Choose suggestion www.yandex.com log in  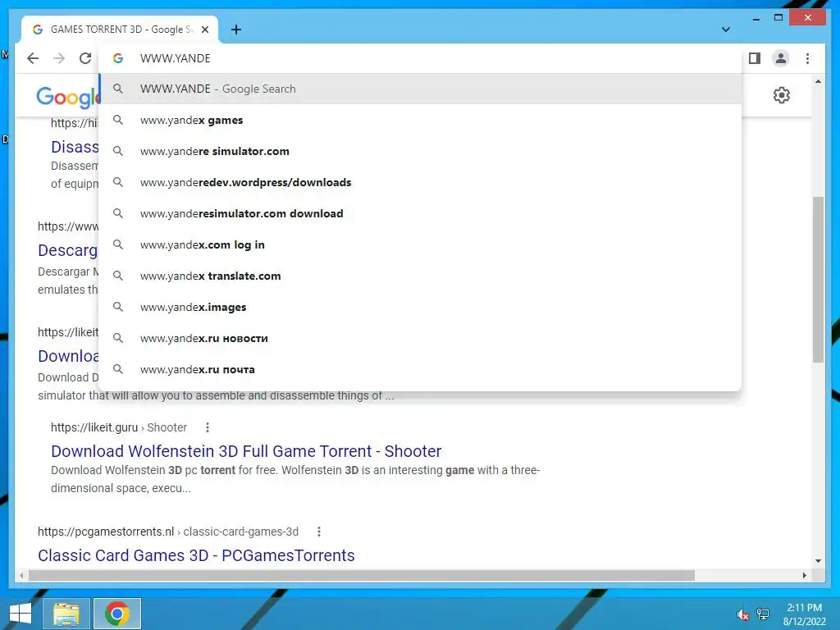pos(421,244)
